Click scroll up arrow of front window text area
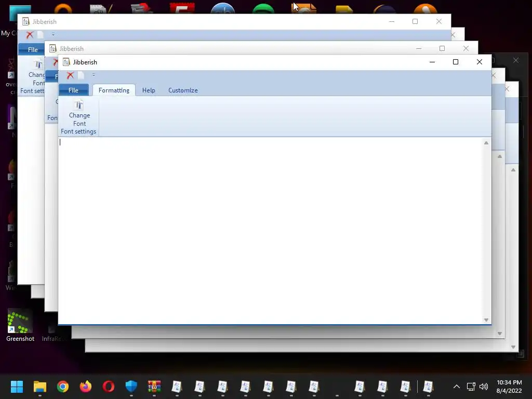532x399 pixels. [x=486, y=143]
